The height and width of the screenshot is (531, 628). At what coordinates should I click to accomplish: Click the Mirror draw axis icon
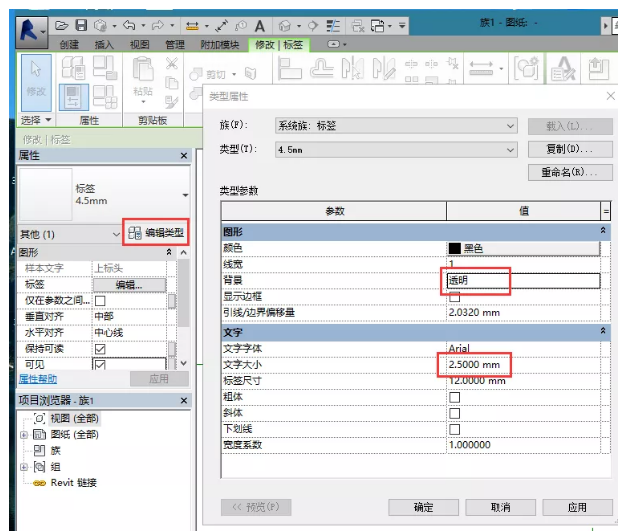coord(383,68)
